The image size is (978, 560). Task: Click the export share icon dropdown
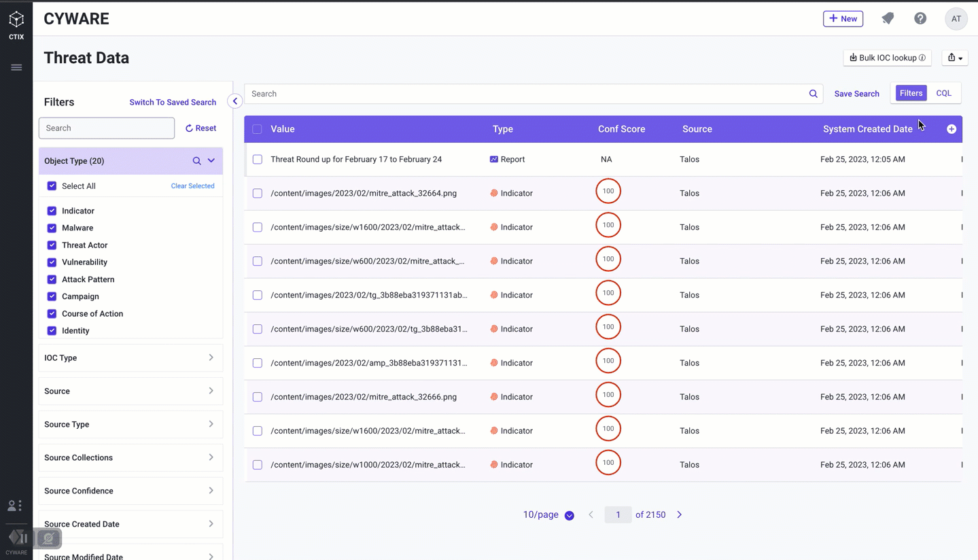tap(954, 58)
